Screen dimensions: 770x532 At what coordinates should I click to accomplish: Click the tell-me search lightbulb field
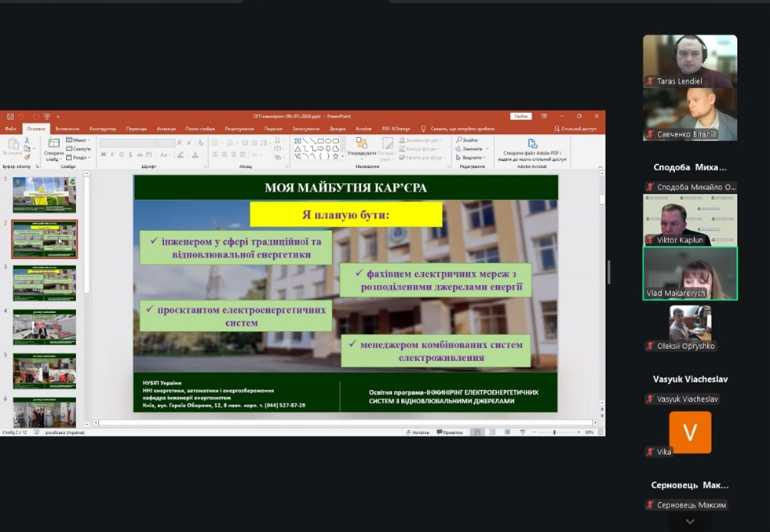pyautogui.click(x=458, y=129)
